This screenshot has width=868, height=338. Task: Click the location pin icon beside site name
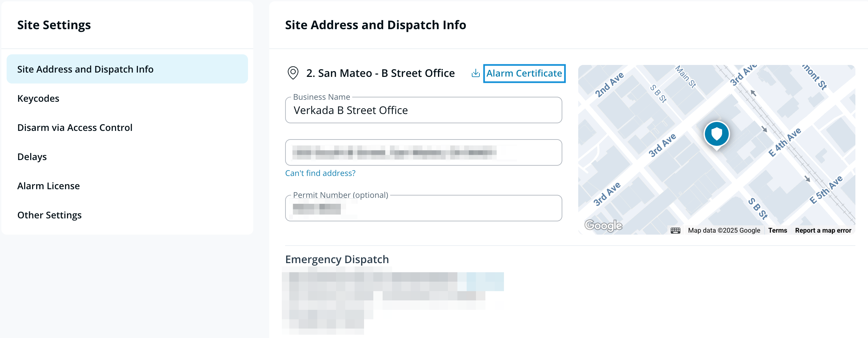293,73
